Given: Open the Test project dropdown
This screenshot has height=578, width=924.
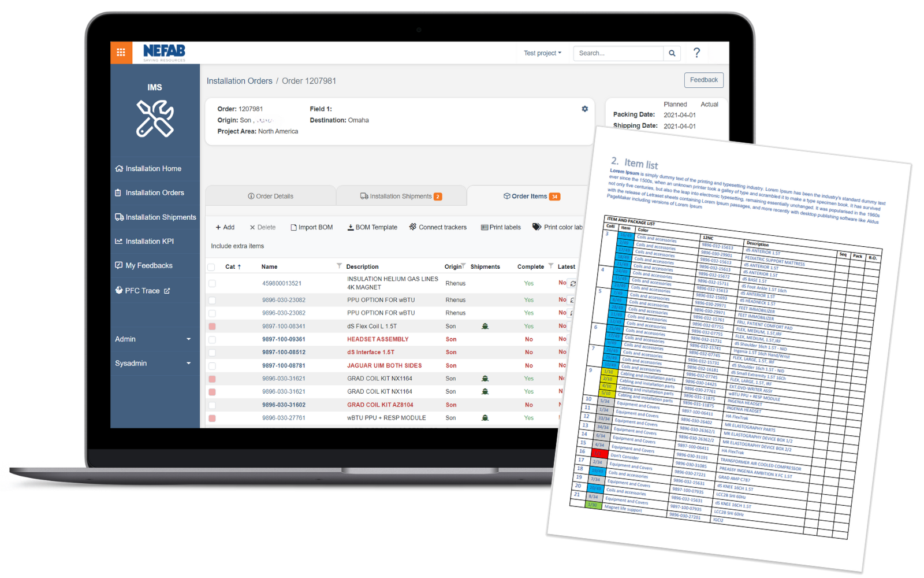Looking at the screenshot, I should 542,53.
